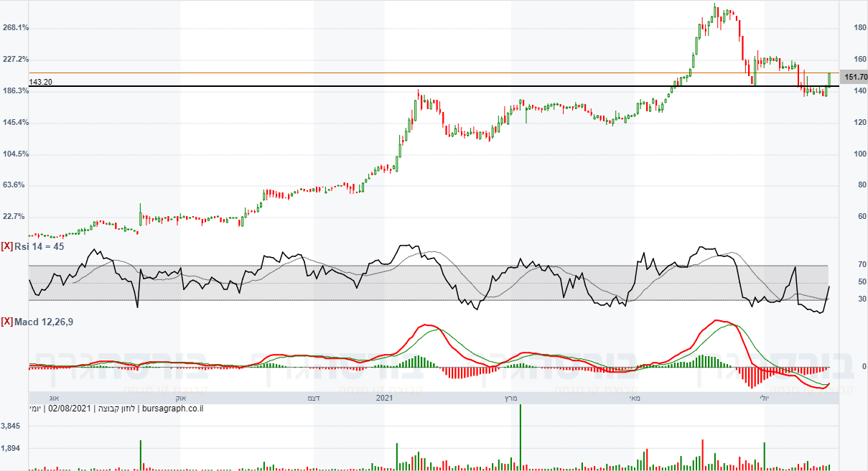Screen dimensions: 868x471
Task: Remove the Macd 12,26,9 indicator via [X]
Action: (x=7, y=322)
